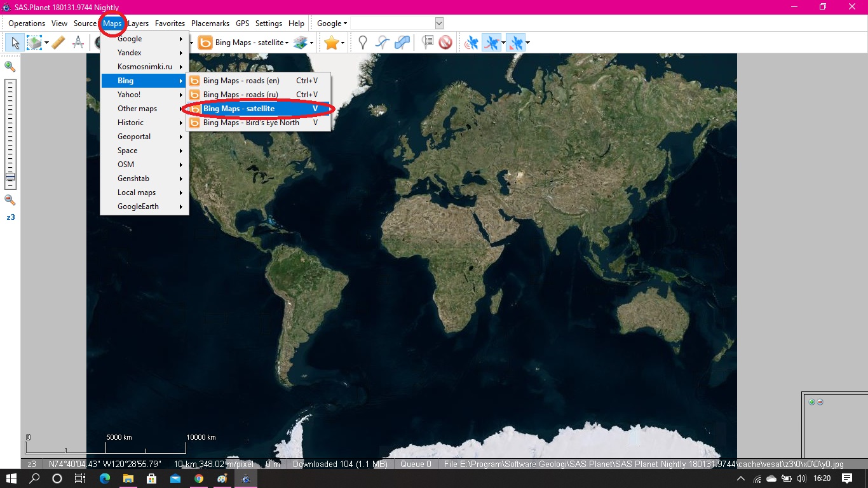
Task: Toggle the GPS track display icon
Action: coord(491,43)
